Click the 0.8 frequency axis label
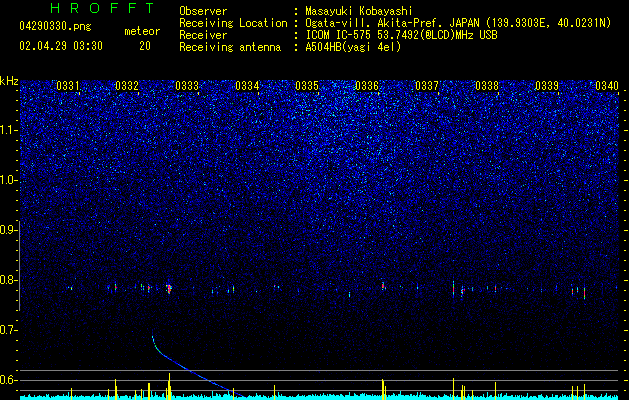This screenshot has width=629, height=400. coord(8,280)
